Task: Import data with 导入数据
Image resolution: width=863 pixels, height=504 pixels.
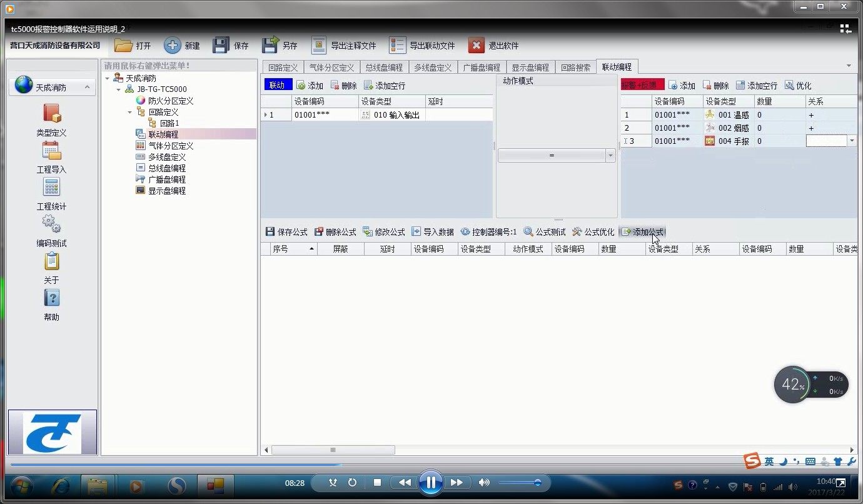Action: click(x=433, y=232)
